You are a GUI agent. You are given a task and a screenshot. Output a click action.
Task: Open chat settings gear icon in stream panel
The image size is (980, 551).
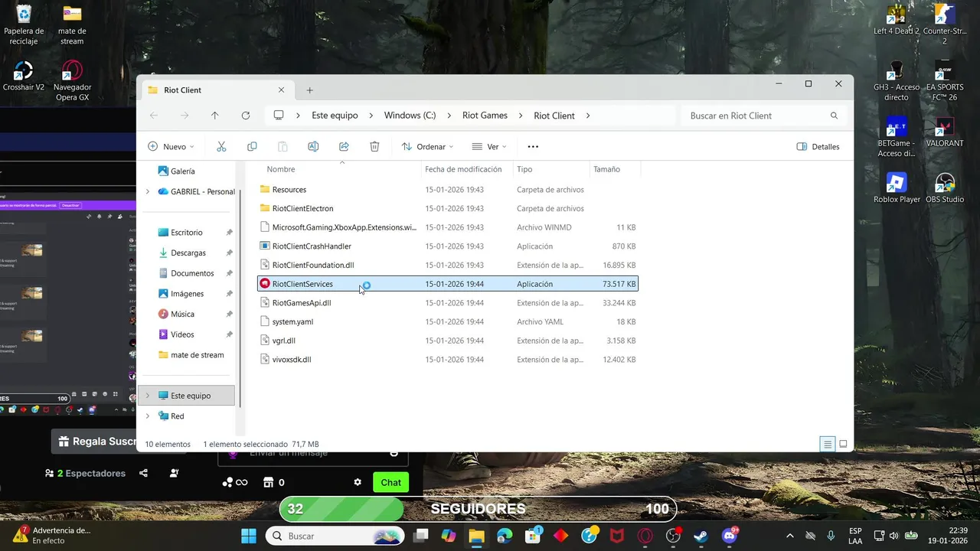[x=358, y=482]
